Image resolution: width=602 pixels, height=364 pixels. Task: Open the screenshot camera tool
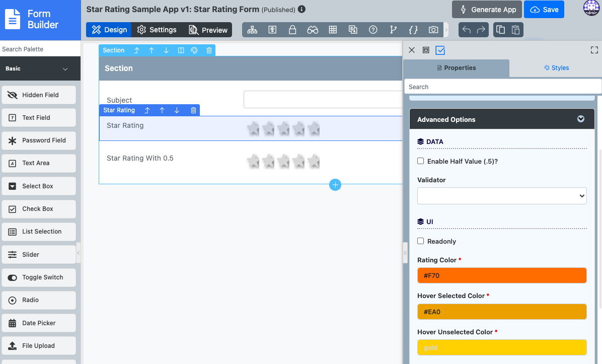pyautogui.click(x=433, y=30)
